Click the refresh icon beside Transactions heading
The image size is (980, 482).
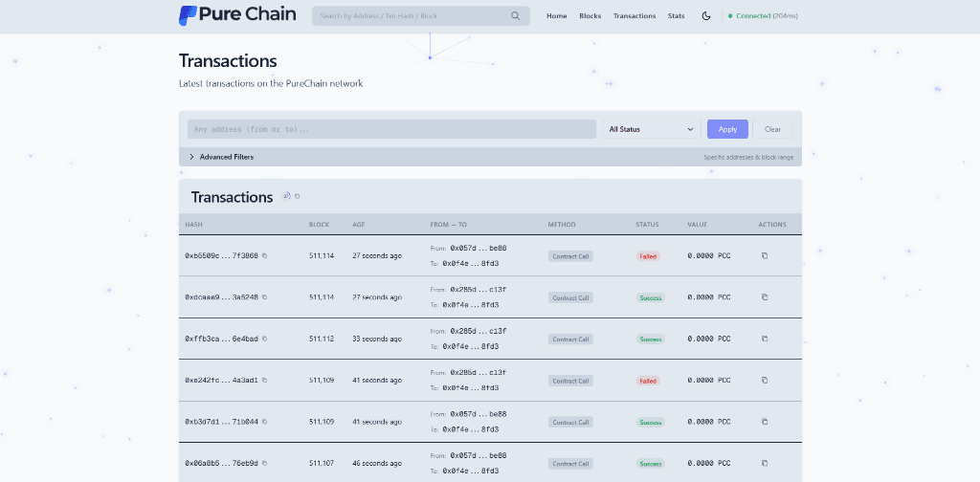[x=298, y=196]
